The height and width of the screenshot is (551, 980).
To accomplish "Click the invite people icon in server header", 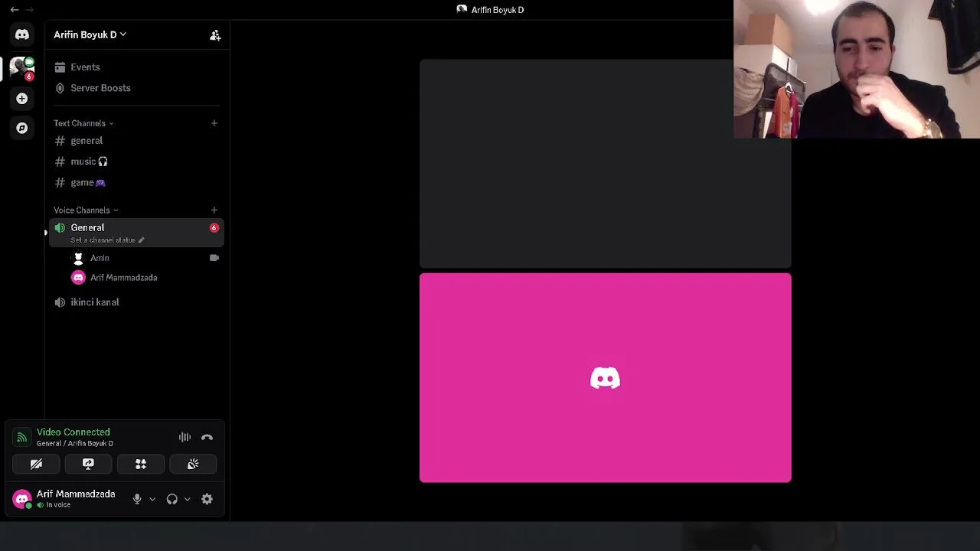I will coord(215,34).
